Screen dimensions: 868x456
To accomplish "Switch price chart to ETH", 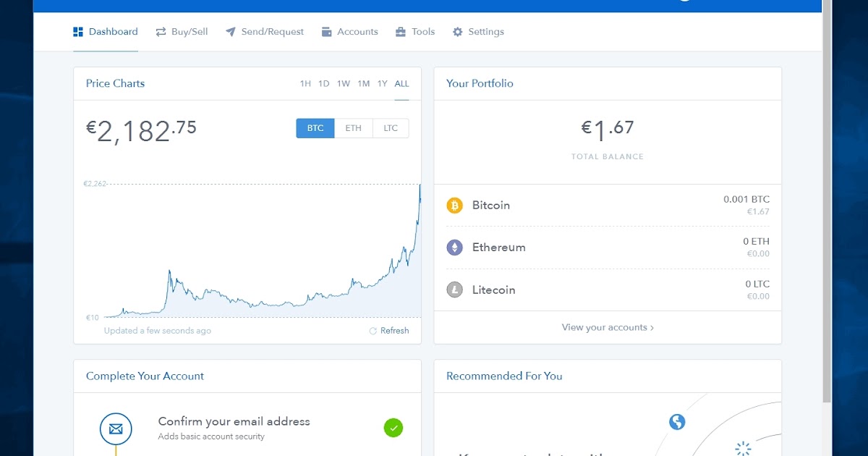I will [353, 128].
